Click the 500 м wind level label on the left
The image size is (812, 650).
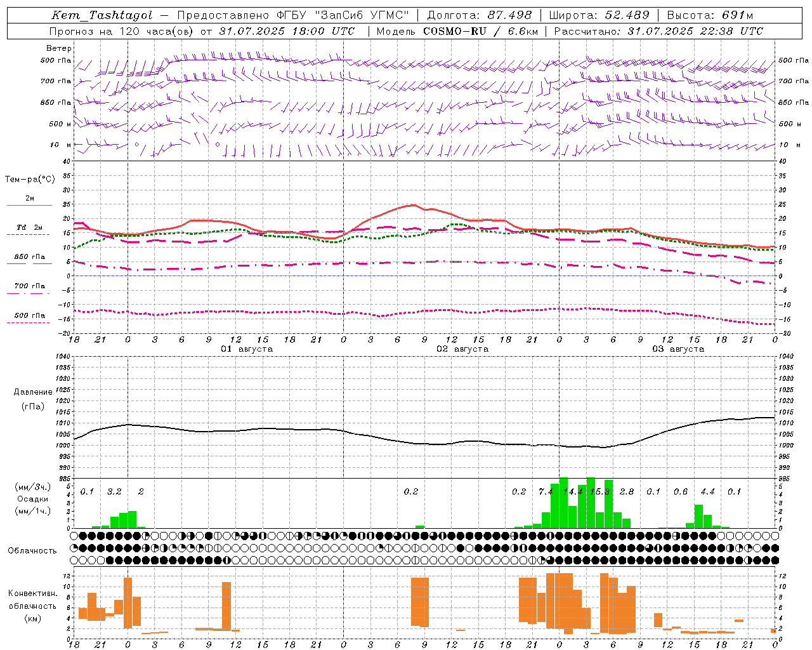pyautogui.click(x=60, y=124)
